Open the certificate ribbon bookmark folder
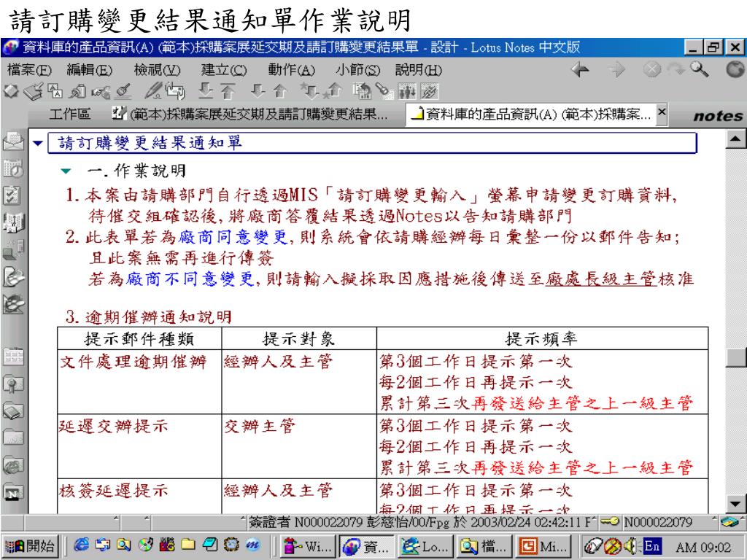The width and height of the screenshot is (747, 560). pyautogui.click(x=13, y=384)
